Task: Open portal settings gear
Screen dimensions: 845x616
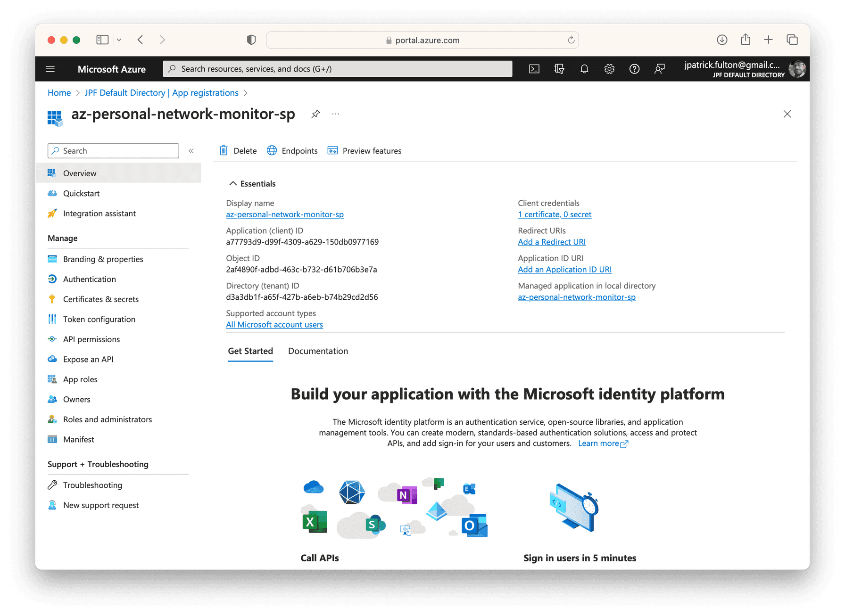Action: pyautogui.click(x=609, y=69)
